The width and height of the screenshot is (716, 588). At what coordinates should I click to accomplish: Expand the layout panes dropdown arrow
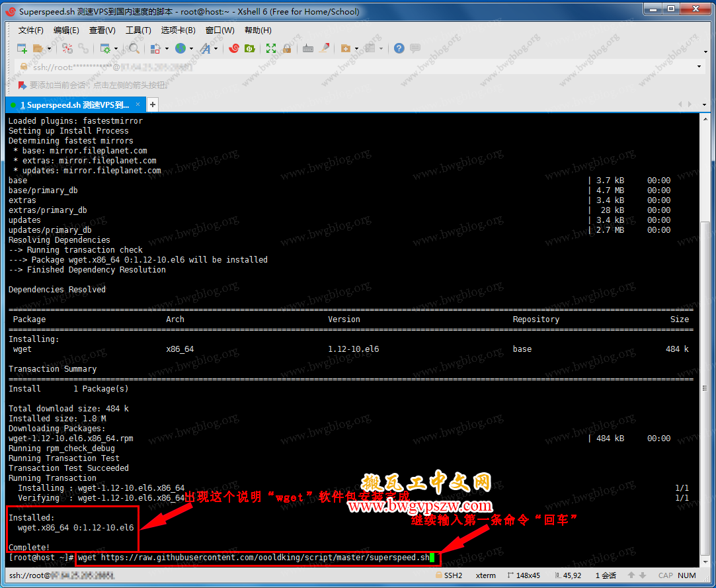381,48
